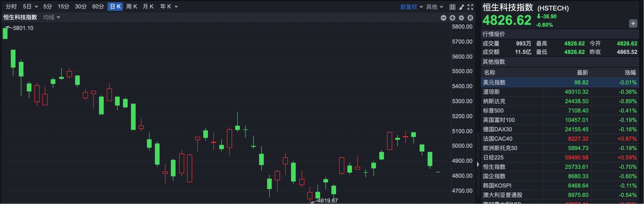
Task: Close the chart panel with X icon
Action: tap(470, 18)
